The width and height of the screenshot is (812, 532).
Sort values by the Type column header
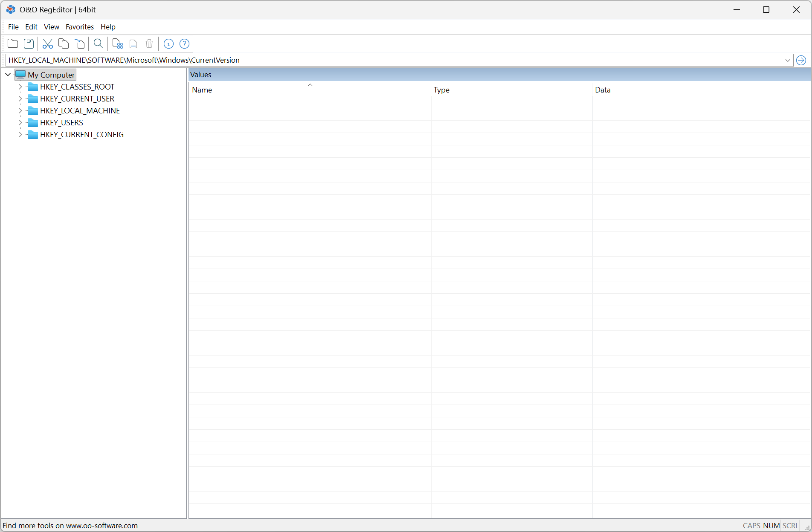(512, 90)
